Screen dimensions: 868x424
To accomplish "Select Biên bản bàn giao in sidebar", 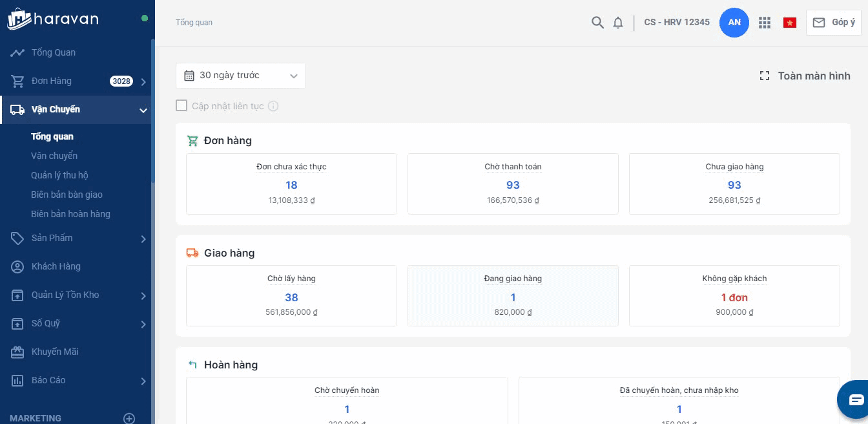I will (67, 195).
